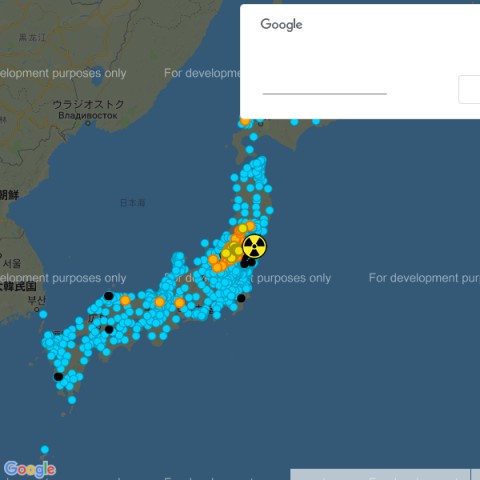Click the orange marker partly hidden under the dialog

pyautogui.click(x=245, y=121)
